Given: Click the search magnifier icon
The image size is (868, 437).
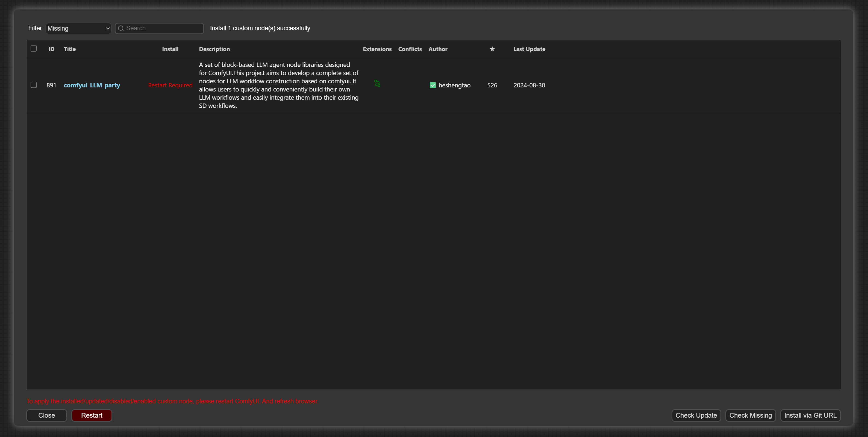Looking at the screenshot, I should coord(121,28).
